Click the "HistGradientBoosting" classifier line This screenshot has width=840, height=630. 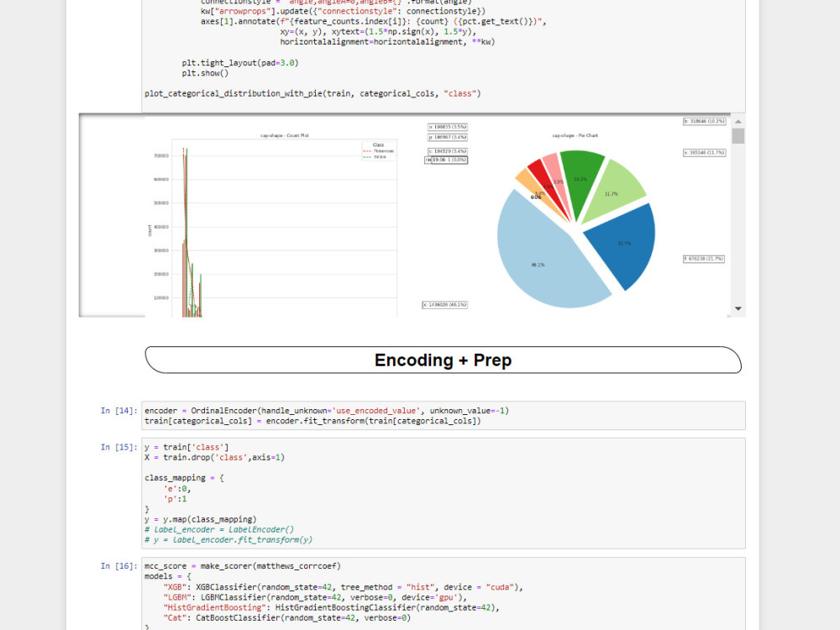click(x=332, y=607)
